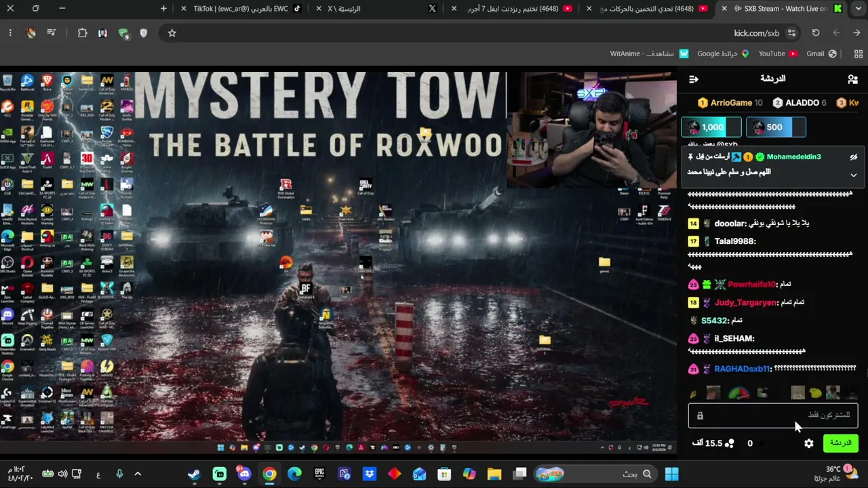Open the volume control in the system tray
This screenshot has width=868, height=488.
pos(62,474)
